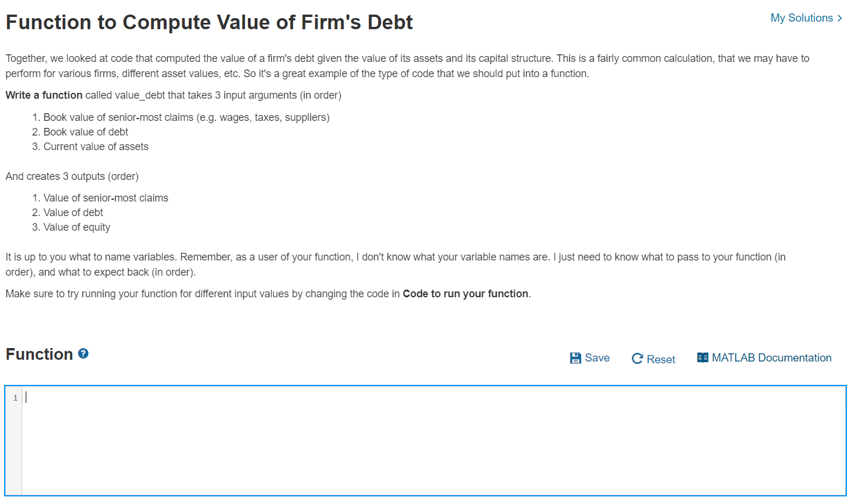Screen dimensions: 868x504
Task: Reset the Function editor contents
Action: click(653, 359)
